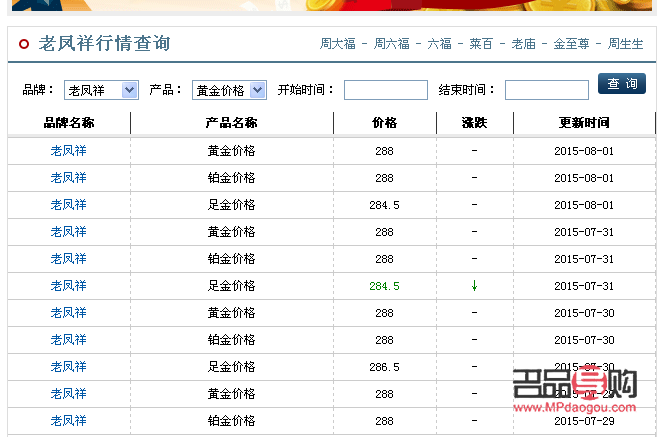The width and height of the screenshot is (660, 437).
Task: Click 铂金价格 in the 2015-07-31 row
Action: coord(232,258)
